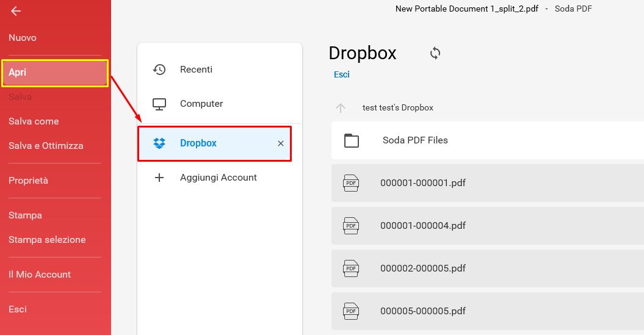
Task: Select Apri in the sidebar
Action: pos(55,73)
